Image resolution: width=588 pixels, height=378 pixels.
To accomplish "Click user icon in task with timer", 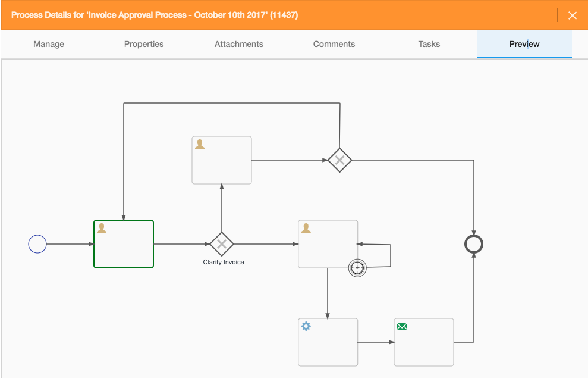I will 306,228.
